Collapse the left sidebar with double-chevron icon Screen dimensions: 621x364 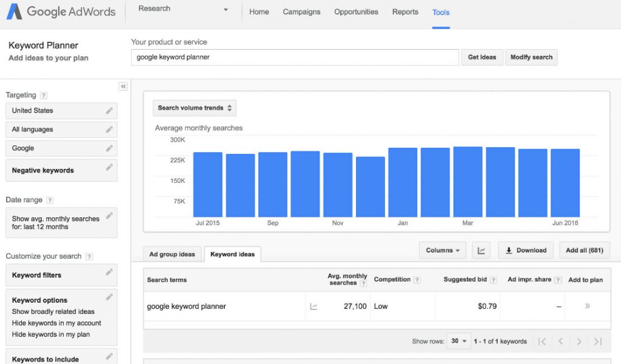[x=123, y=86]
